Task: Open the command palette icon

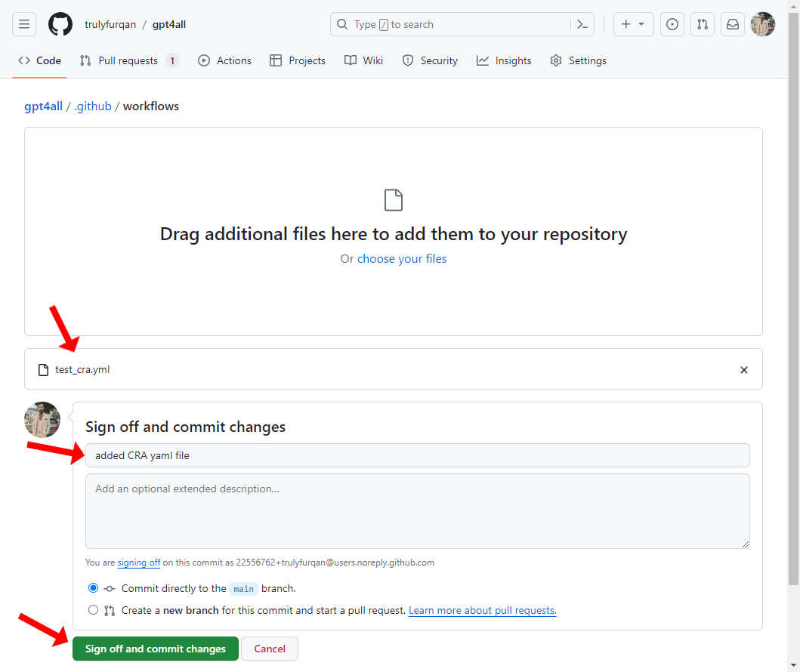Action: pos(582,24)
